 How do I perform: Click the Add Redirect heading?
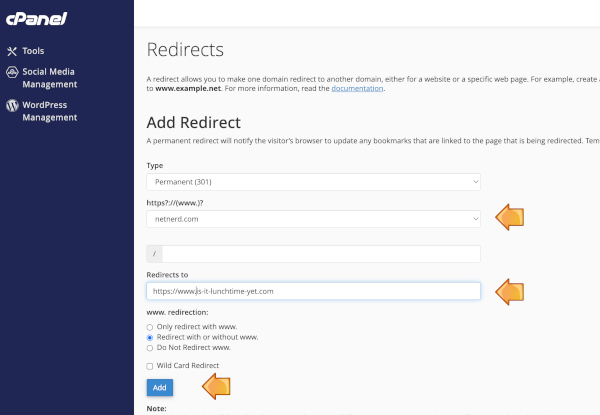tap(194, 123)
